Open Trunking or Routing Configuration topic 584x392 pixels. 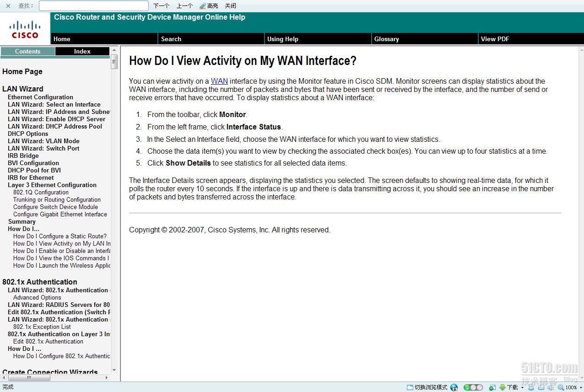[x=57, y=199]
